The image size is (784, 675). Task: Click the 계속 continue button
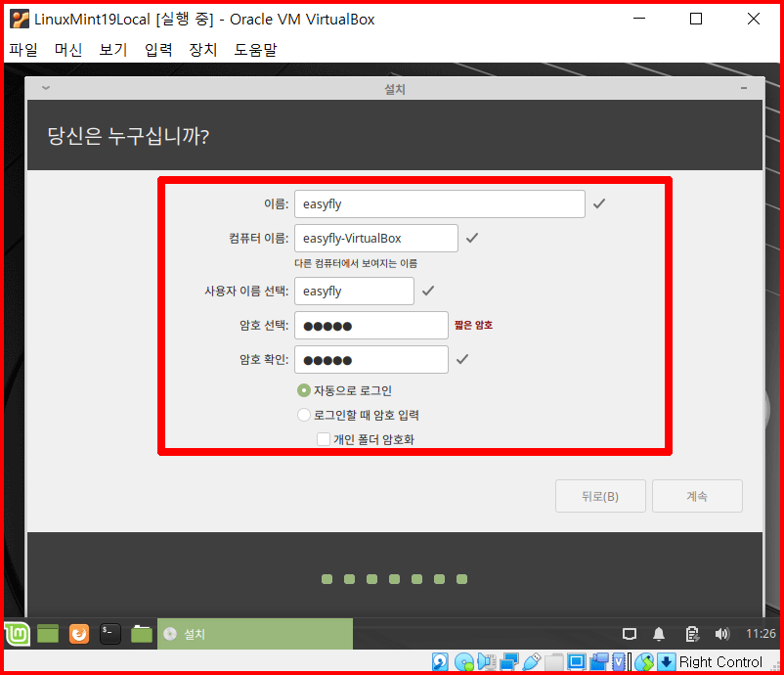(x=697, y=496)
